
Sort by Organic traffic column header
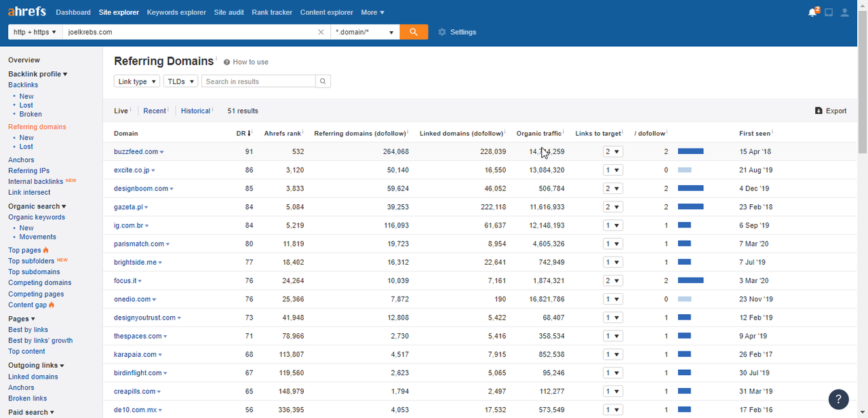coord(538,134)
